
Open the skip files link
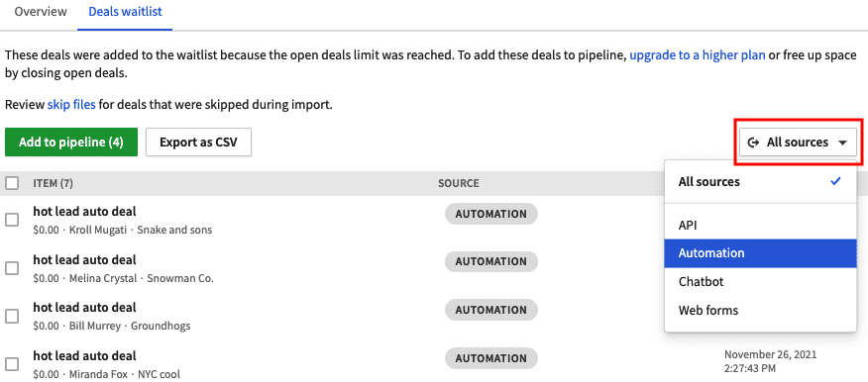[x=71, y=104]
